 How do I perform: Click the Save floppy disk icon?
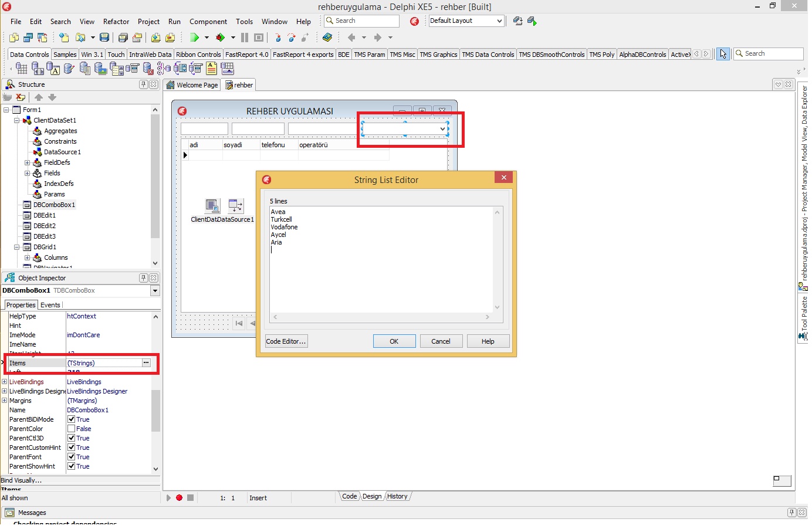(104, 38)
